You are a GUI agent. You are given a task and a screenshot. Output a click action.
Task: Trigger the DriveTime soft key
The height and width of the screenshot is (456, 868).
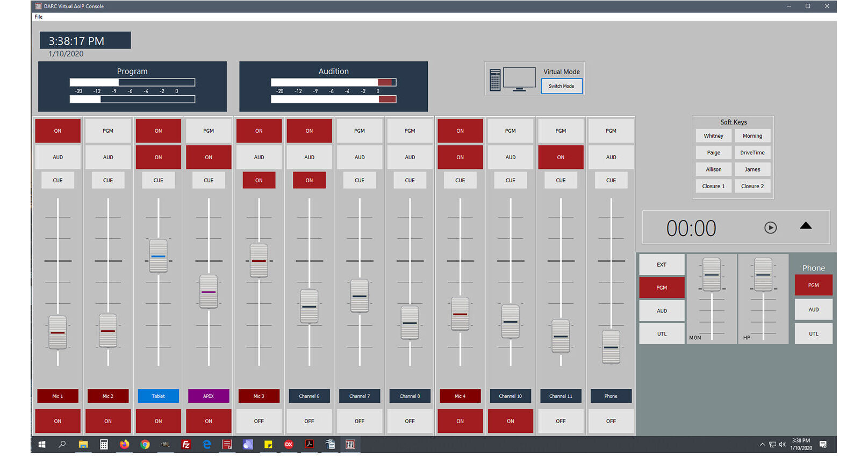(752, 153)
